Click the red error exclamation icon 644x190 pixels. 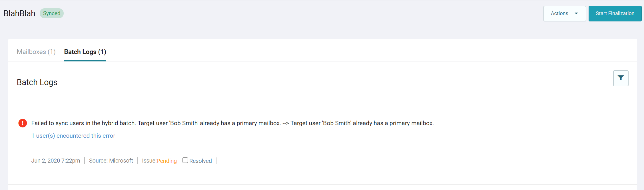click(x=23, y=123)
